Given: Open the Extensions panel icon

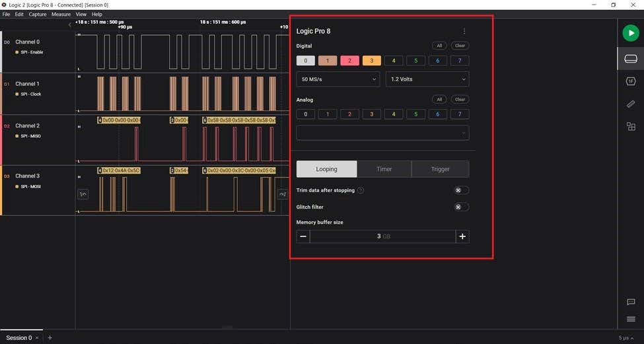Looking at the screenshot, I should [x=631, y=126].
